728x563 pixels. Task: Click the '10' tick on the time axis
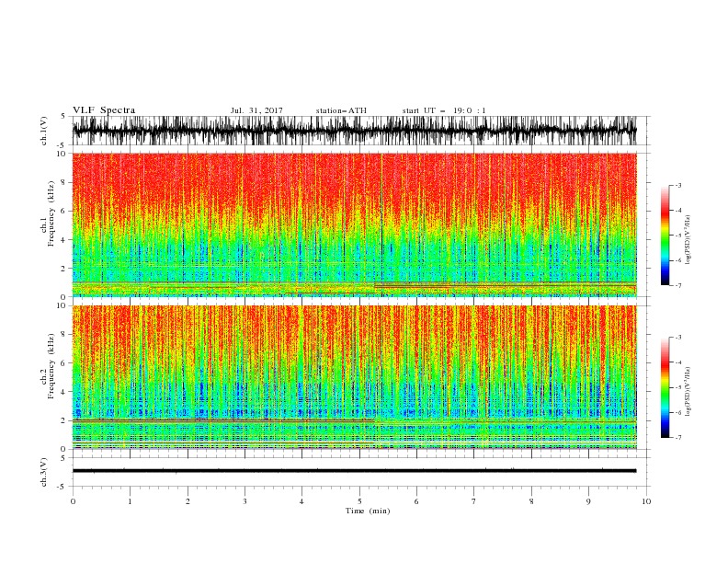646,501
